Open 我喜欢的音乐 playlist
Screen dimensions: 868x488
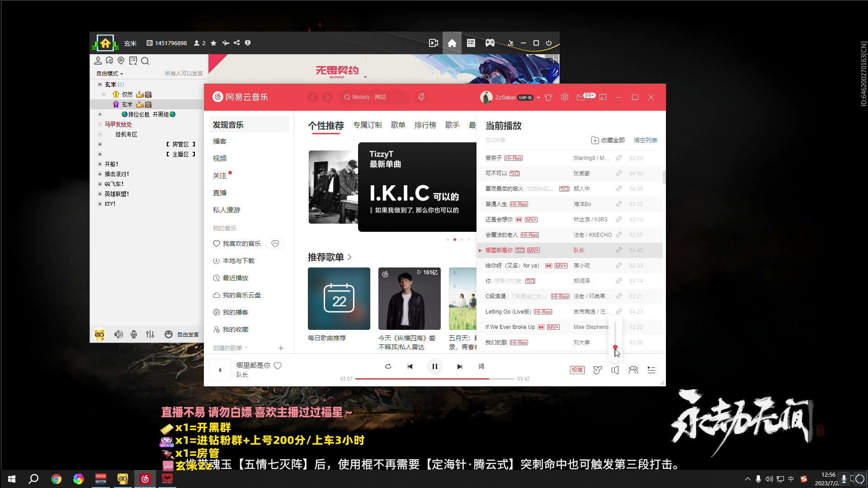pos(237,244)
